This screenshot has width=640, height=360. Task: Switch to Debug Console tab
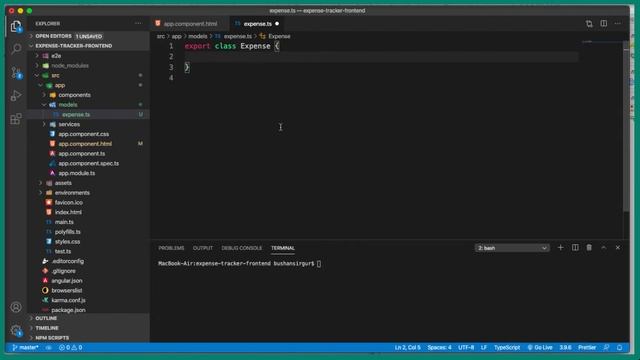(242, 248)
